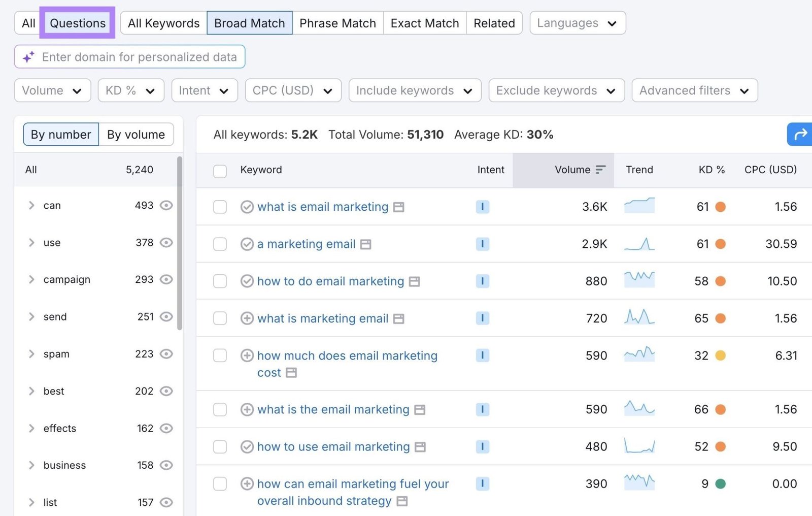
Task: Open the Advanced filters dropdown
Action: (x=695, y=90)
